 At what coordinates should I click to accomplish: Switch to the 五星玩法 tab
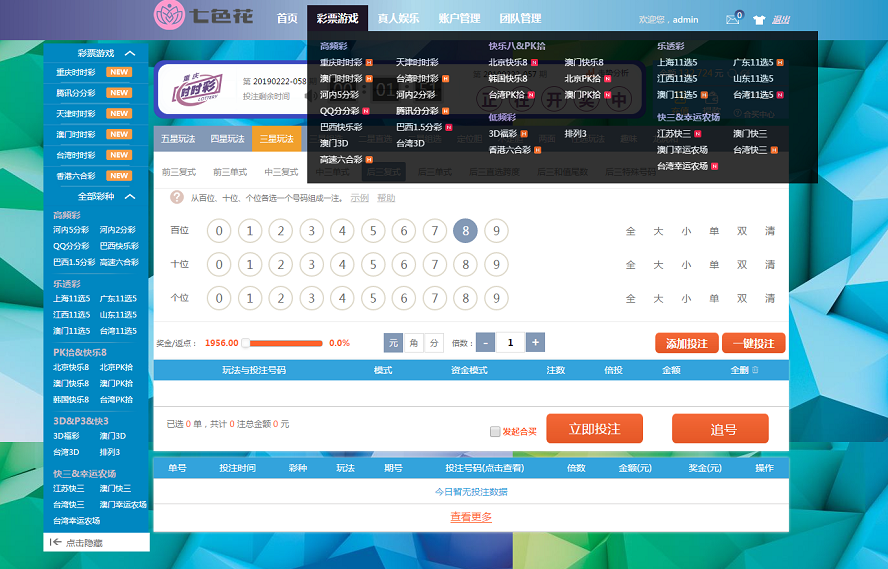click(178, 139)
